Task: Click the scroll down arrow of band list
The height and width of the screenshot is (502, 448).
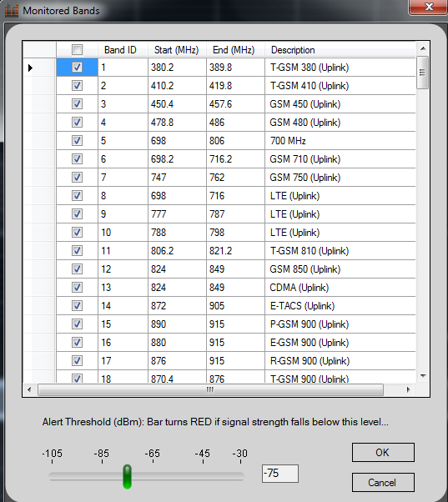Action: 423,376
